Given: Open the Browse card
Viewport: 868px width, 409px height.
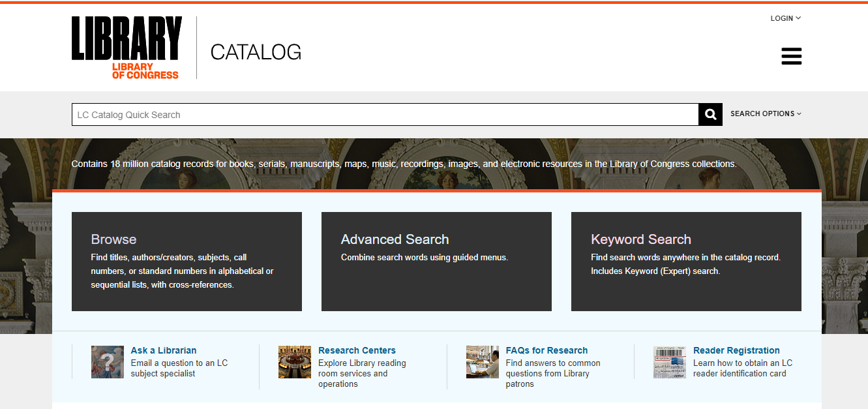Looking at the screenshot, I should point(187,262).
